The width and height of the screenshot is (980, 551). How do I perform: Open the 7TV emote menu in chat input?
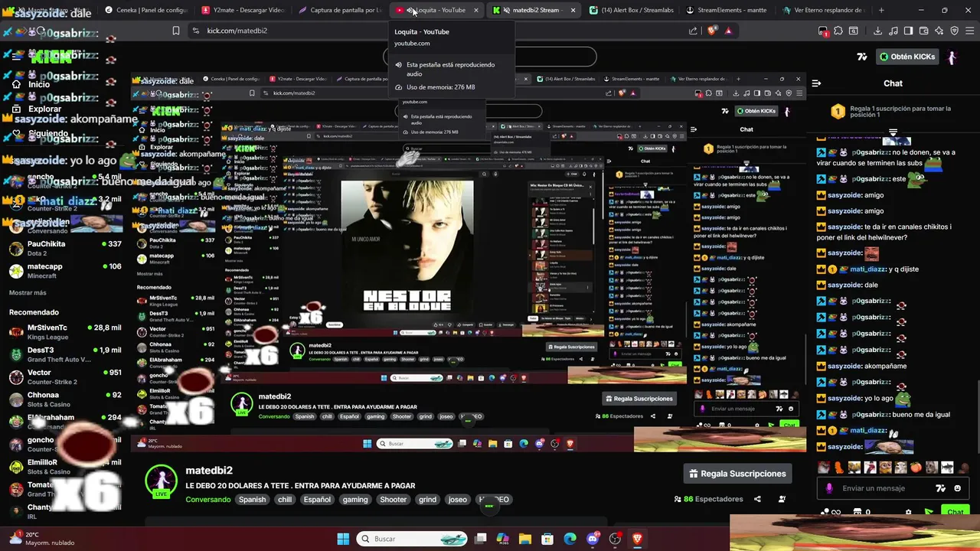coord(941,488)
